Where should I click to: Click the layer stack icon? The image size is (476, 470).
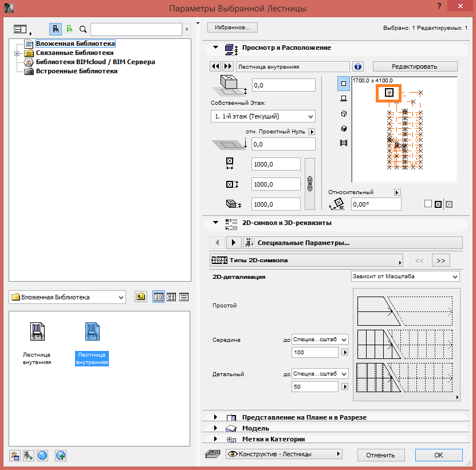[213, 454]
